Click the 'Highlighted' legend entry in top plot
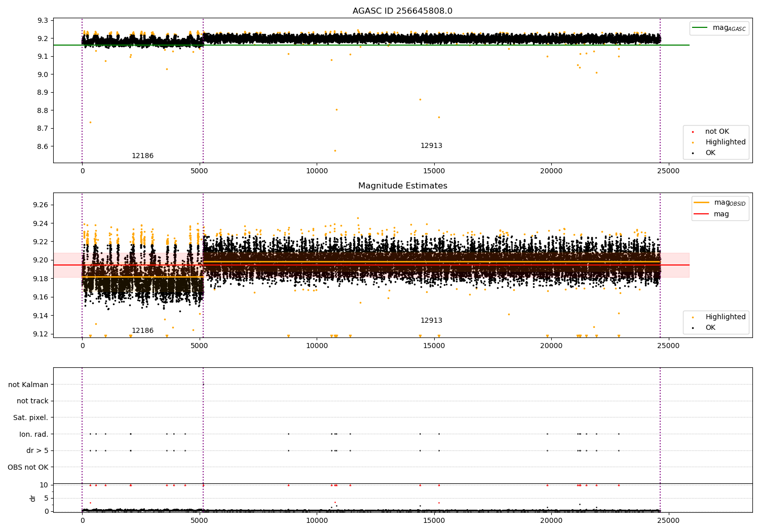The height and width of the screenshot is (532, 760). (725, 142)
